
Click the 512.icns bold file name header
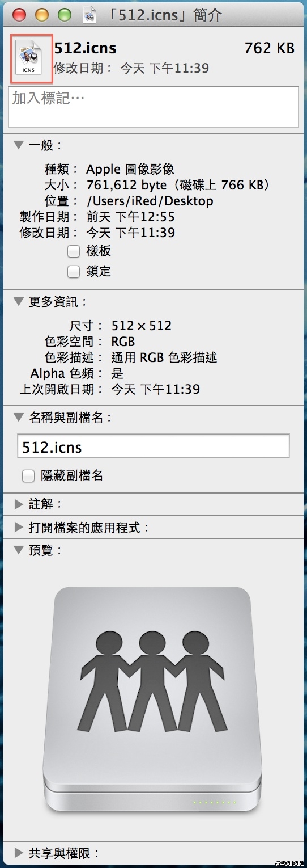coord(86,48)
